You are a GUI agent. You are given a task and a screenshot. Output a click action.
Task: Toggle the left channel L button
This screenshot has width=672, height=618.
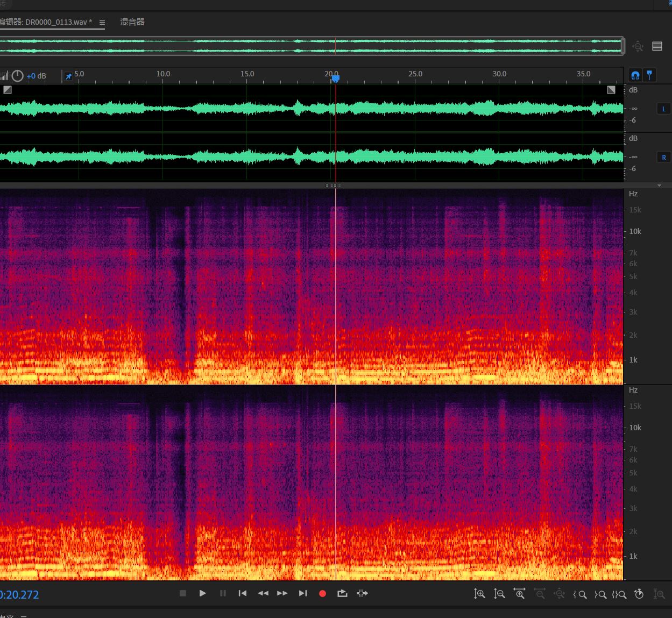click(x=663, y=109)
